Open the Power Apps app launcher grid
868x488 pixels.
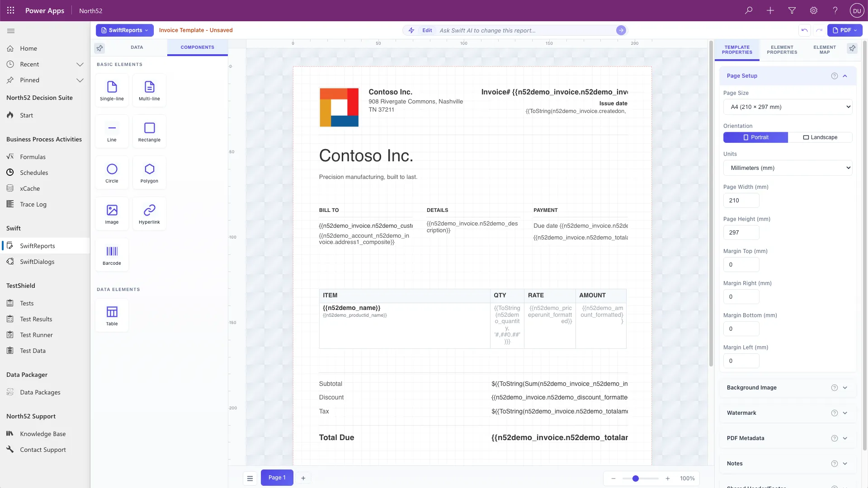coord(10,10)
